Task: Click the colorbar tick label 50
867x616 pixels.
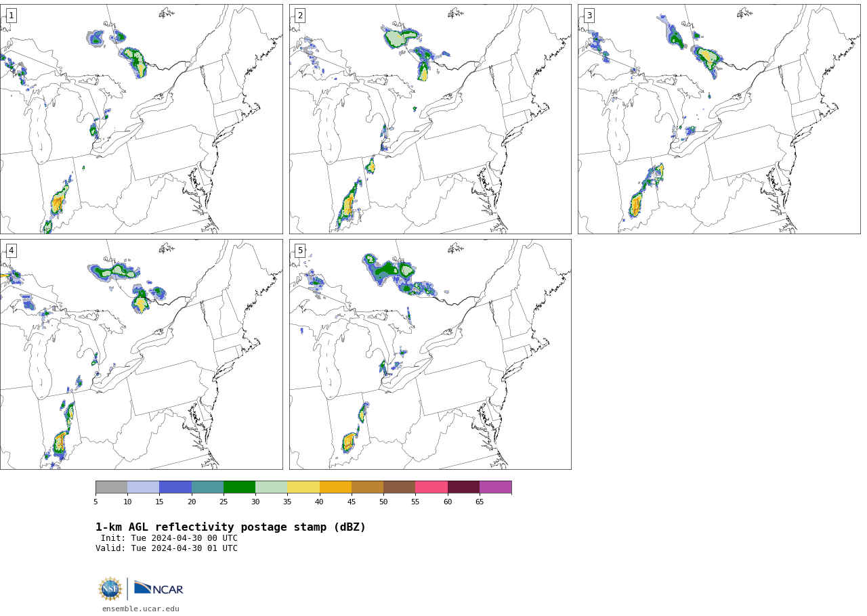Action: [x=383, y=502]
